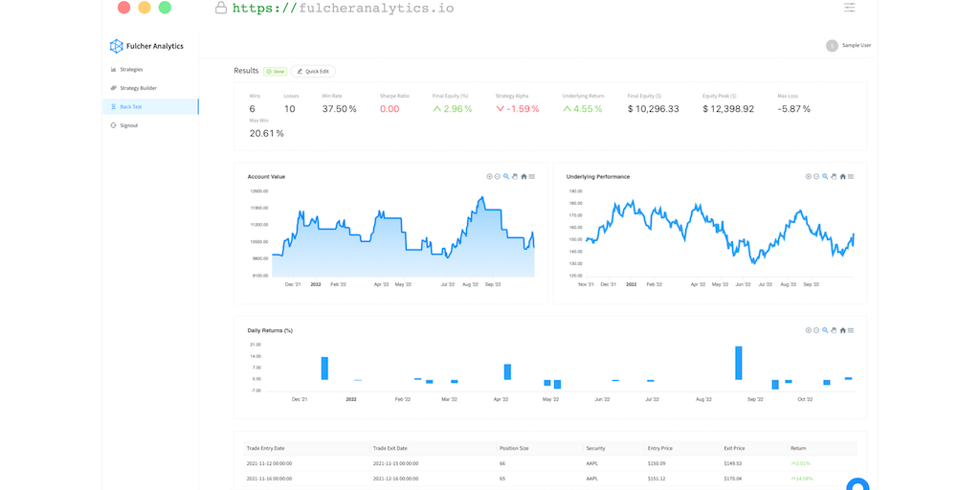
Task: Click the Quick Edit button
Action: point(313,71)
